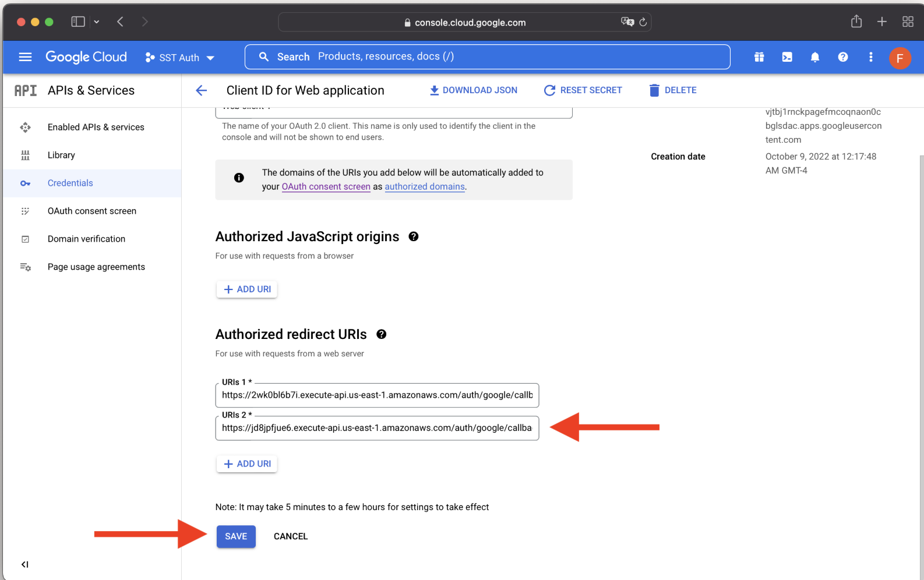Open the Safari sidebar dropdown chevron
The image size is (924, 580).
(x=97, y=22)
